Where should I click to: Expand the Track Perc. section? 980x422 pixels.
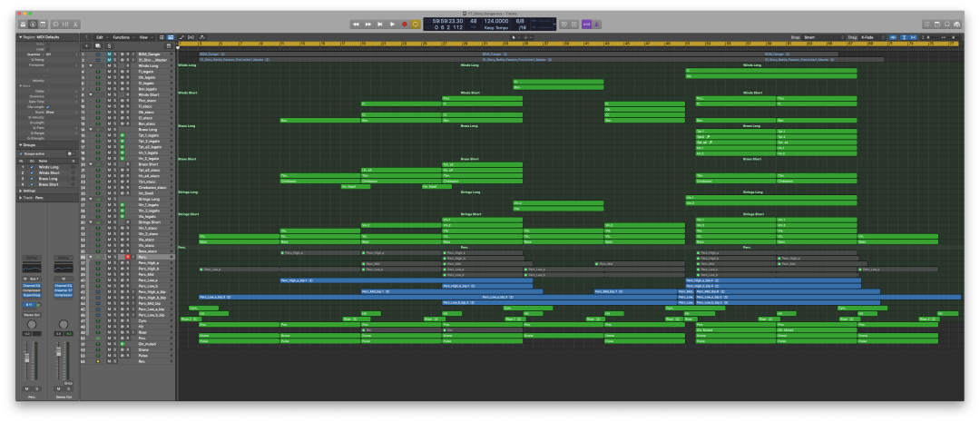point(20,198)
